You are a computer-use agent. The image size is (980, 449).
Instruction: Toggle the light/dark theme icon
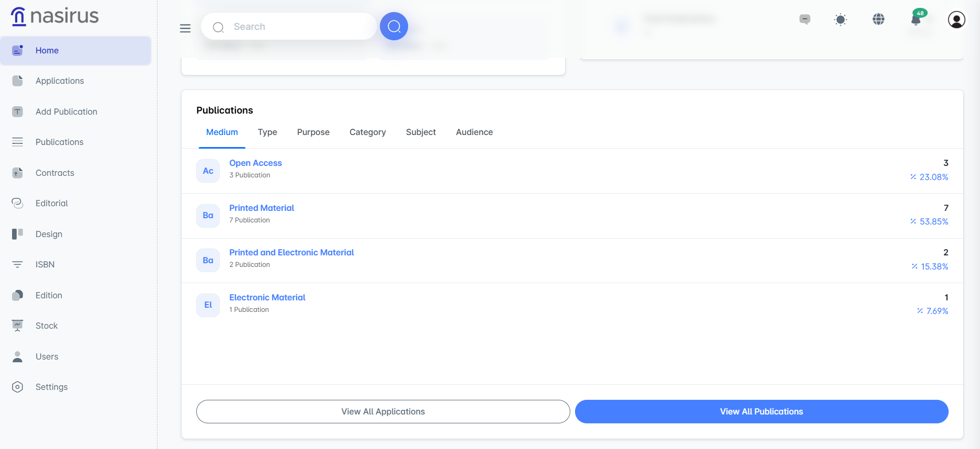coord(840,20)
